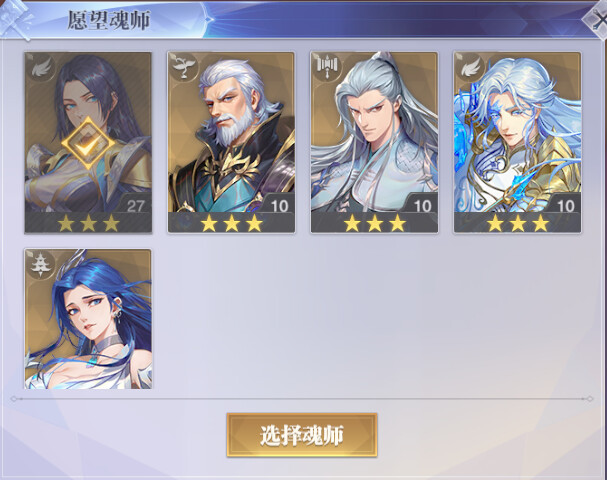Screen dimensions: 607x480
Task: Close the 愿望魂师 dialog window
Action: (x=597, y=19)
